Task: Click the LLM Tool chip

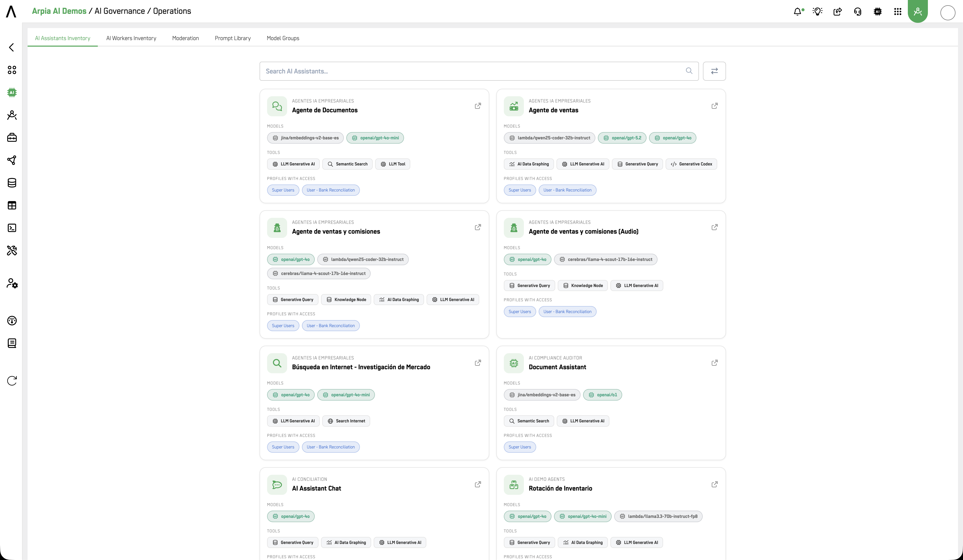Action: click(392, 164)
